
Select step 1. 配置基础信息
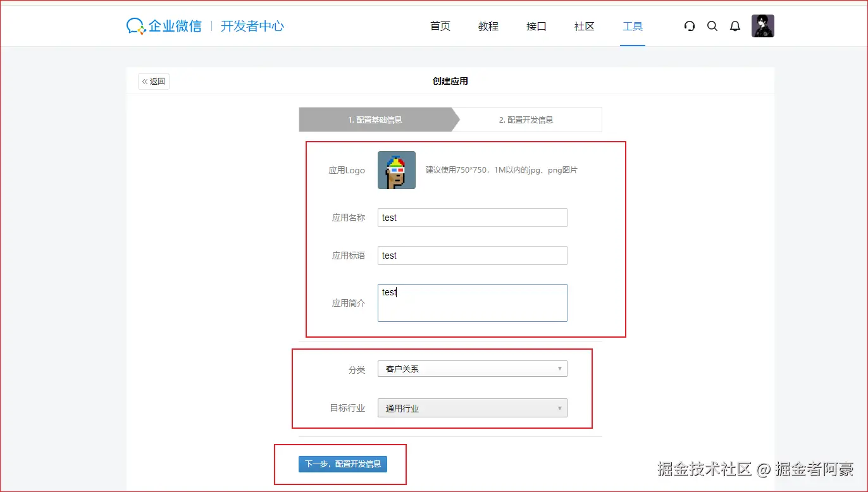(375, 120)
